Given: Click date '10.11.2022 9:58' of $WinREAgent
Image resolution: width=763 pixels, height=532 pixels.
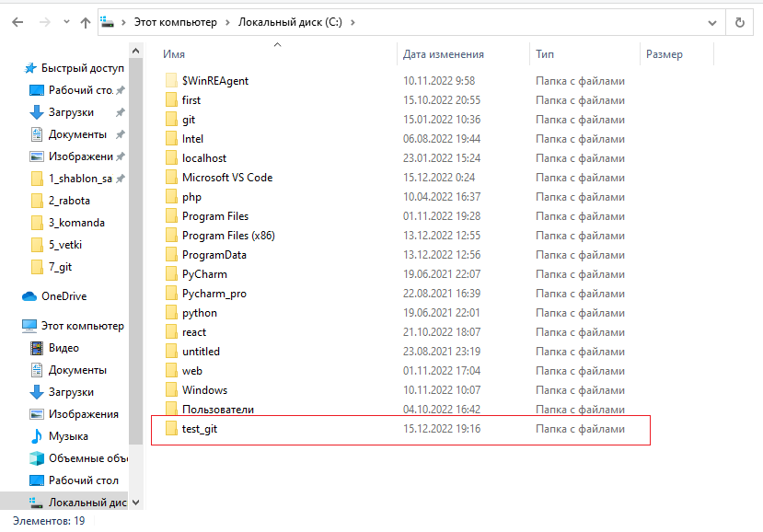Looking at the screenshot, I should click(439, 81).
